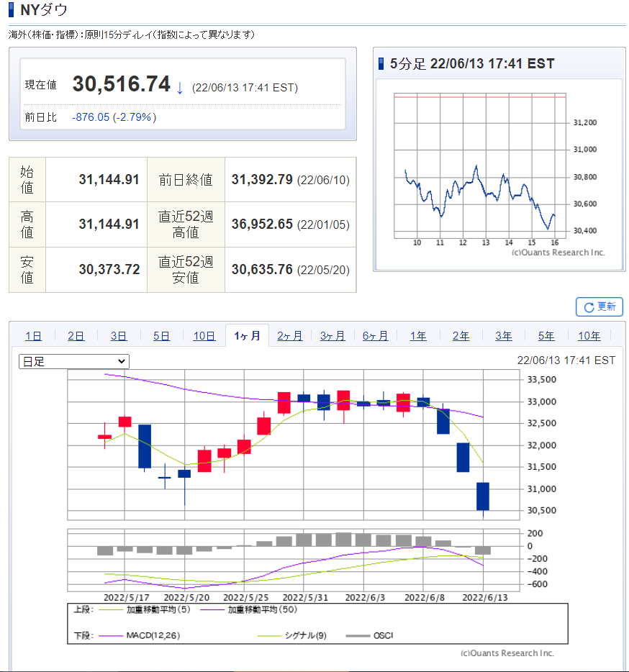Switch chart to 2ヶ月 range

(x=290, y=336)
